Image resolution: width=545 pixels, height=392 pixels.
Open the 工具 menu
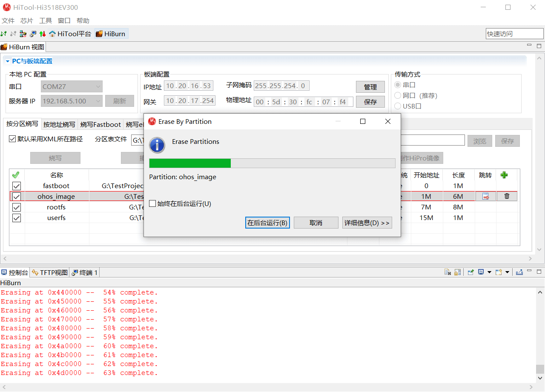point(46,20)
